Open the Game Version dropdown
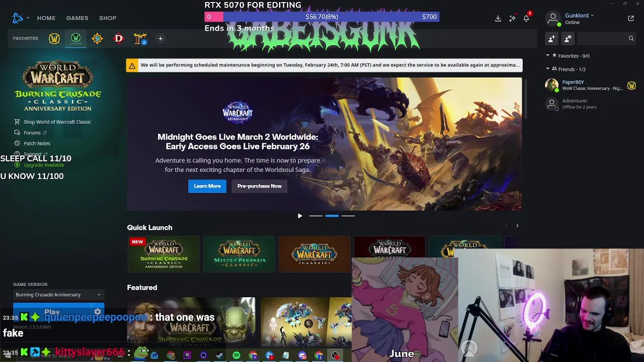The image size is (644, 362). (58, 295)
